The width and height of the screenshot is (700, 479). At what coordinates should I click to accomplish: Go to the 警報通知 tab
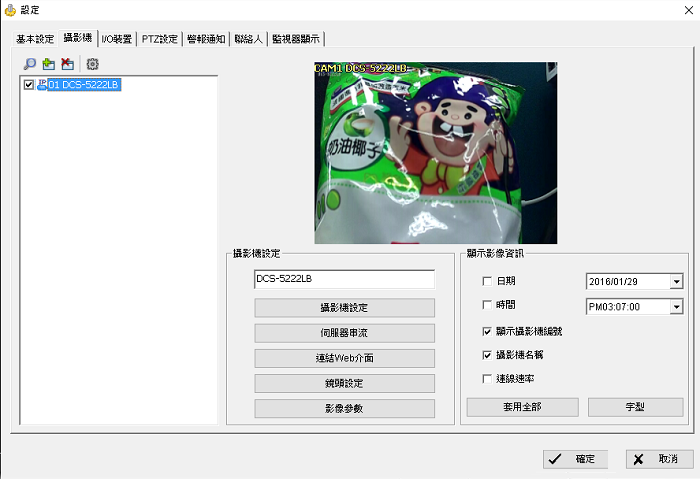point(206,39)
